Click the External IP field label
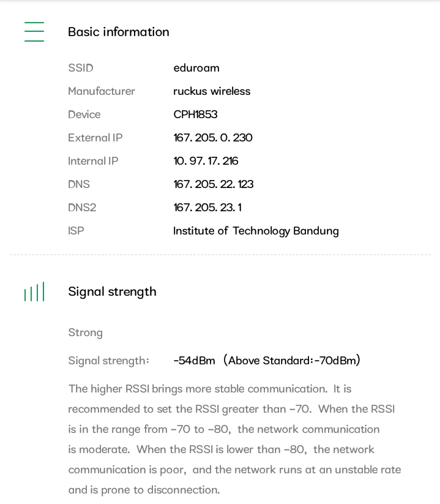Screen dimensions: 440x504 pyautogui.click(x=95, y=138)
